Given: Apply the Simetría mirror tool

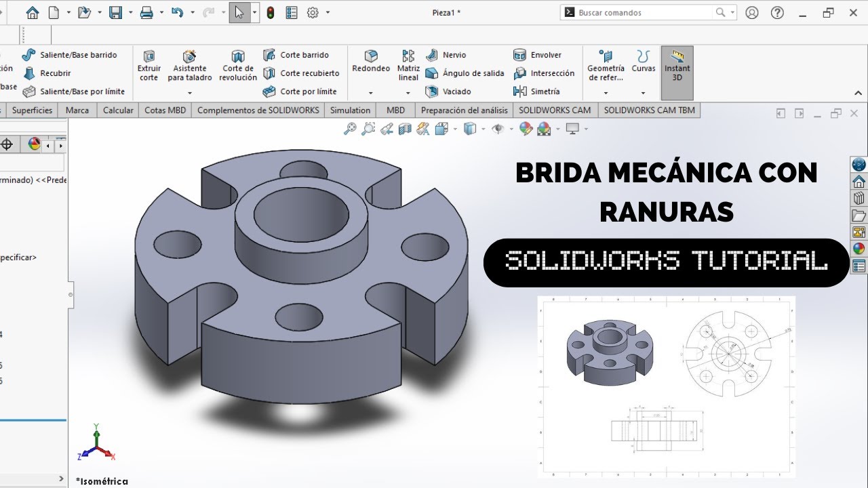Looking at the screenshot, I should pyautogui.click(x=536, y=91).
